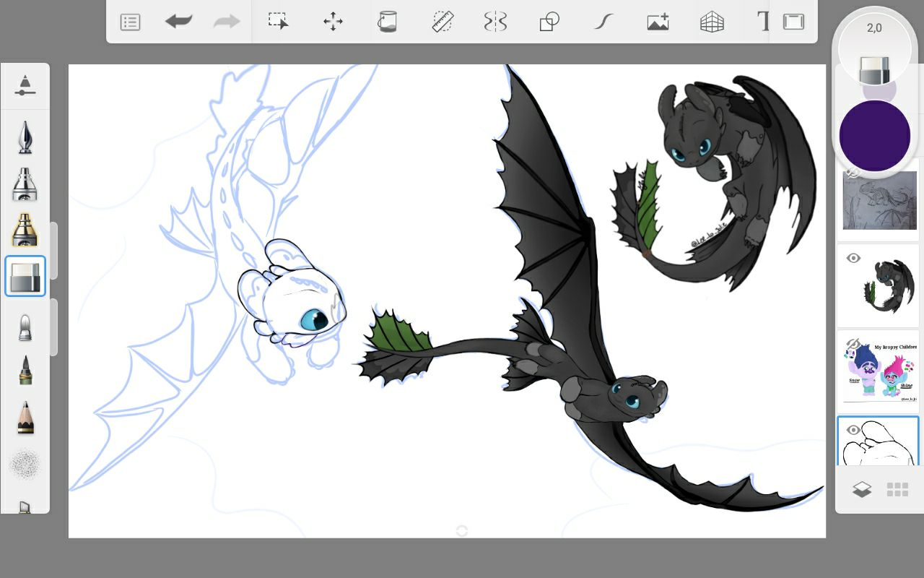Open the brush properties slider icon

[25, 85]
